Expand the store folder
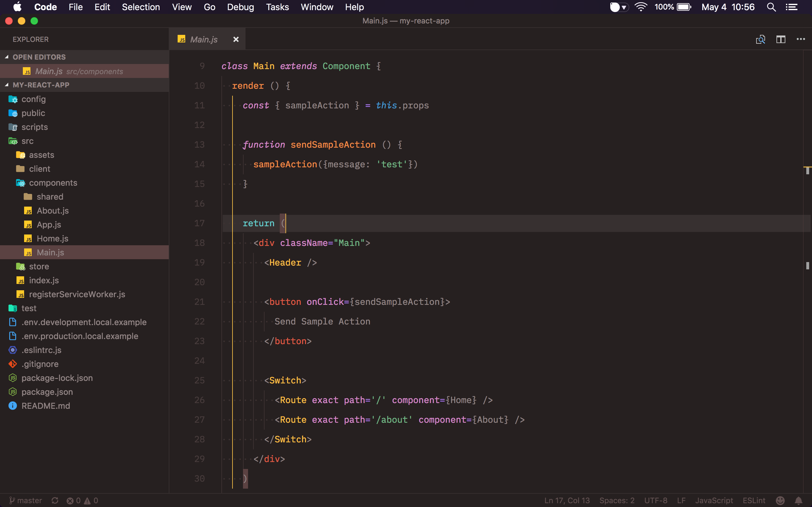This screenshot has height=507, width=812. (x=39, y=266)
